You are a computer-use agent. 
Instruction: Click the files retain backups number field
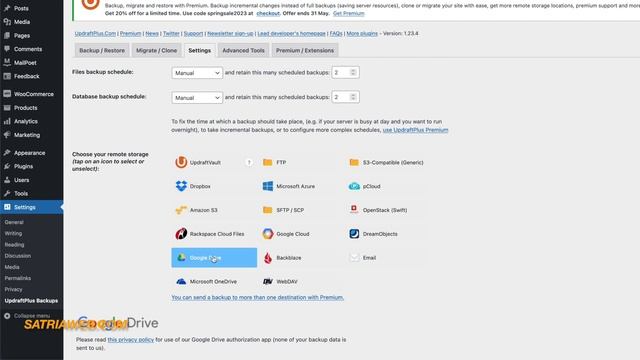point(345,73)
